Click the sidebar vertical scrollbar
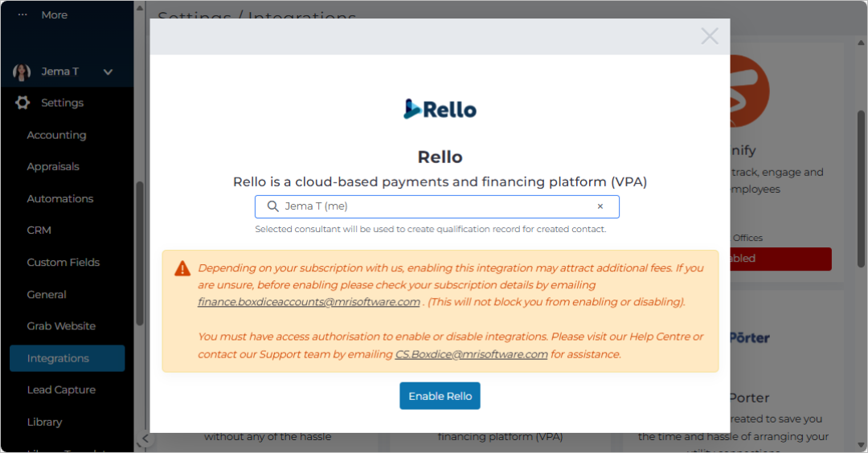The height and width of the screenshot is (453, 868). pos(140,253)
